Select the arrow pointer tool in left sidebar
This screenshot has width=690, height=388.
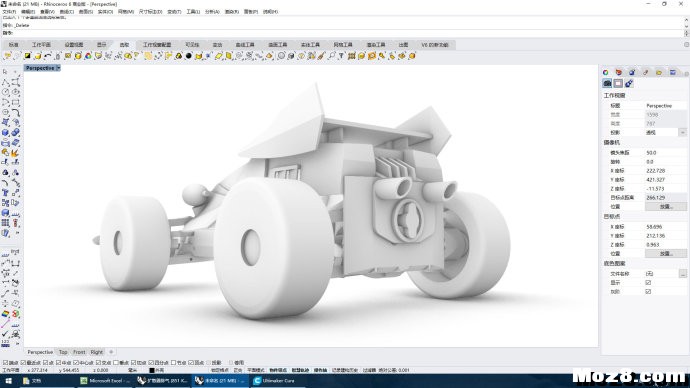click(5, 71)
